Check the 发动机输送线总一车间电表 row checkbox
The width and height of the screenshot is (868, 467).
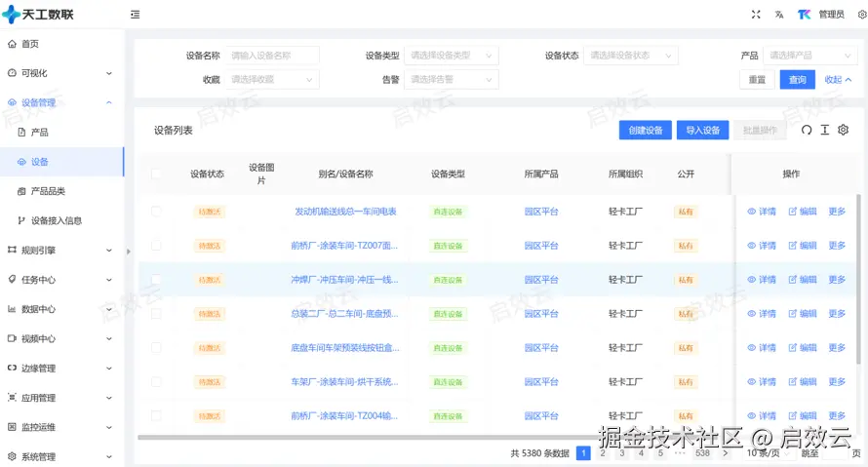pyautogui.click(x=156, y=212)
